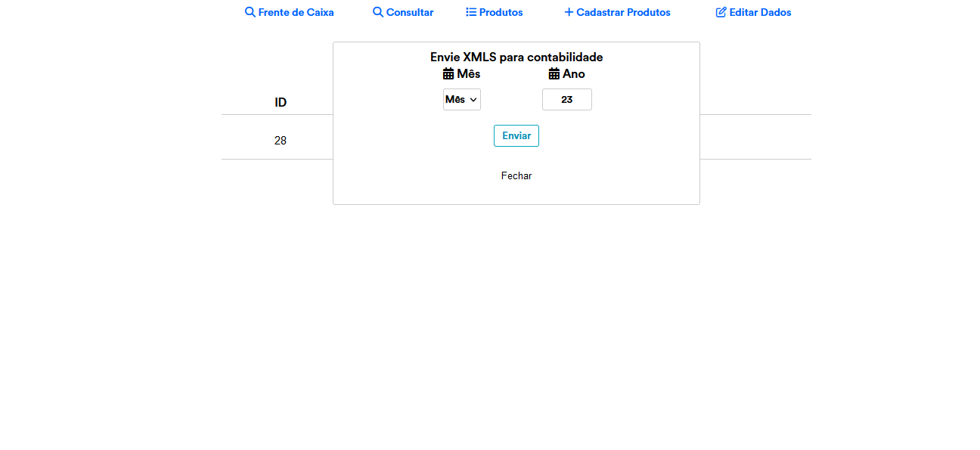This screenshot has width=980, height=450.
Task: Click the calendar icon next to Mês
Action: [448, 74]
